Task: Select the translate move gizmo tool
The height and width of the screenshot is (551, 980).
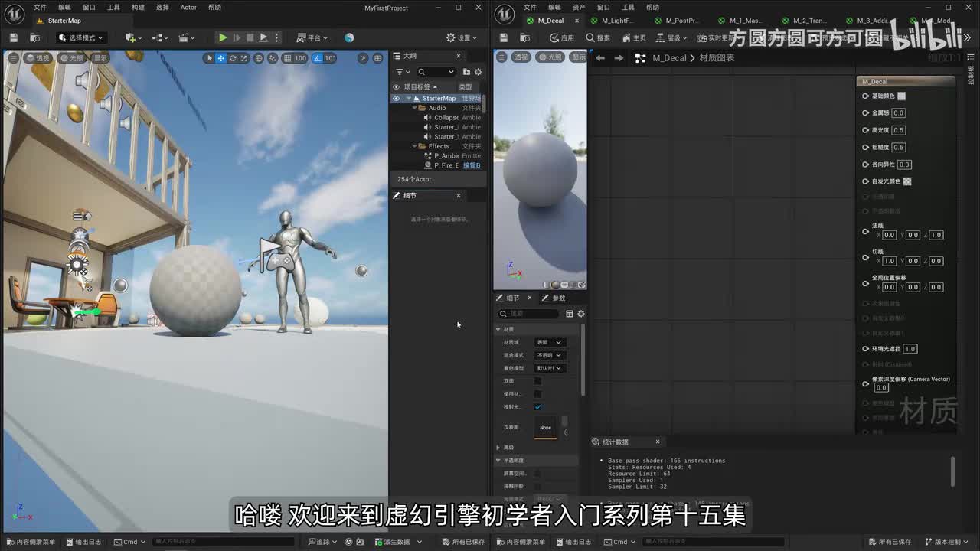Action: 221,58
